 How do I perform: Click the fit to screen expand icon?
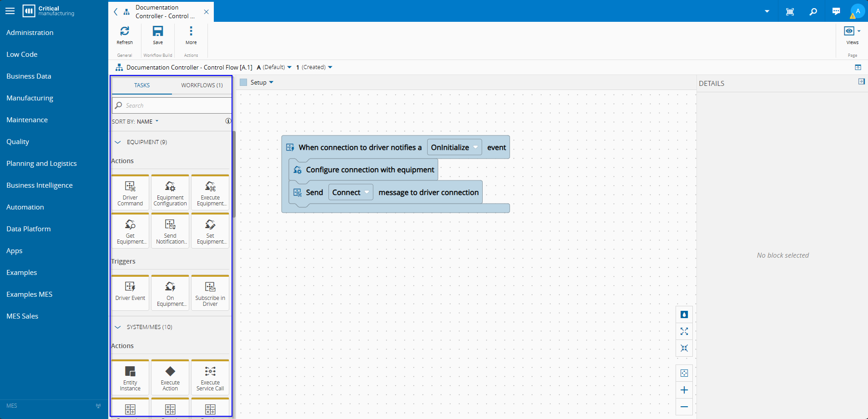[684, 331]
